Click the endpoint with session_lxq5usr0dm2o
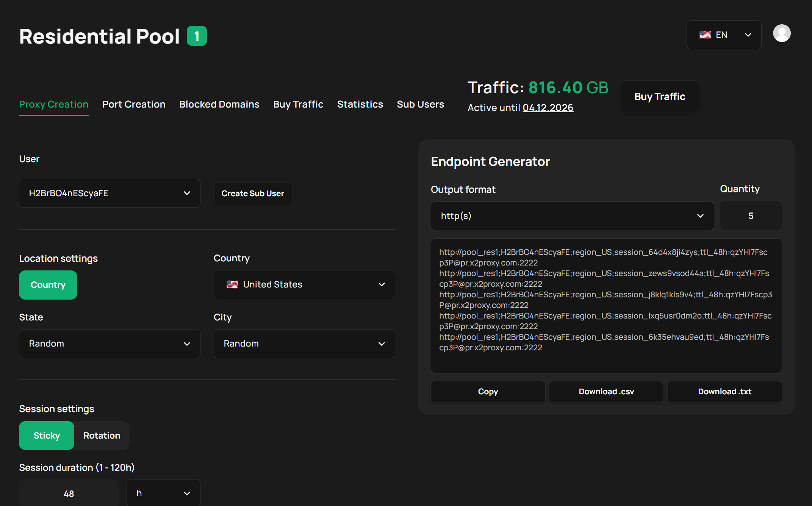The image size is (812, 506). click(605, 321)
